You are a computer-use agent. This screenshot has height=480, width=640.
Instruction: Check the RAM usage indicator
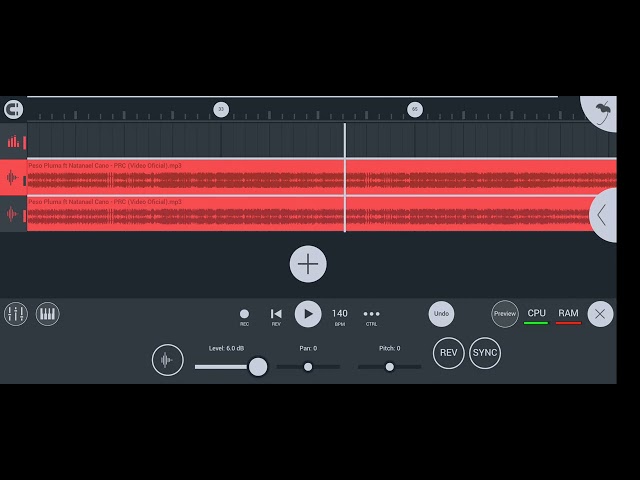568,316
